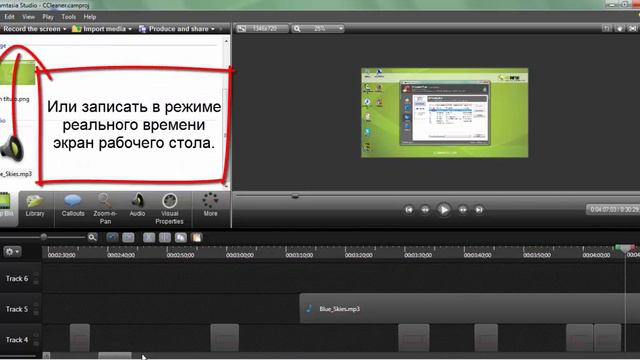This screenshot has height=360, width=640.
Task: Toggle the lock on Track 6
Action: pos(36,282)
